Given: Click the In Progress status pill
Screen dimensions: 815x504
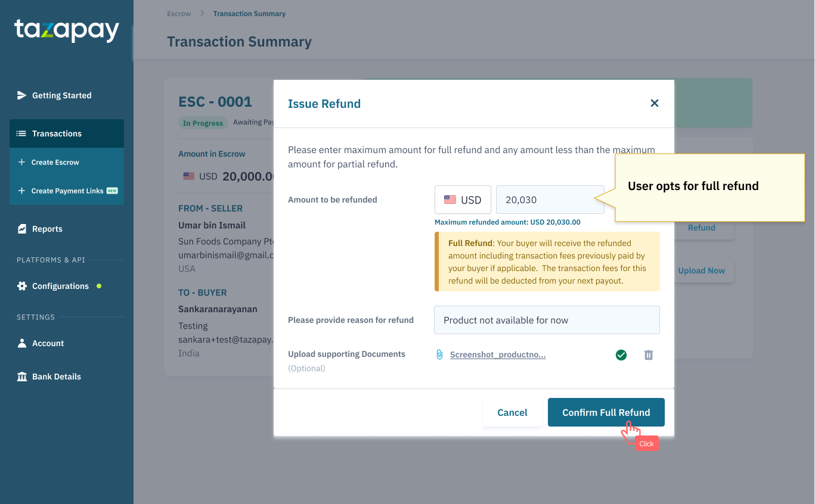Looking at the screenshot, I should [x=203, y=122].
